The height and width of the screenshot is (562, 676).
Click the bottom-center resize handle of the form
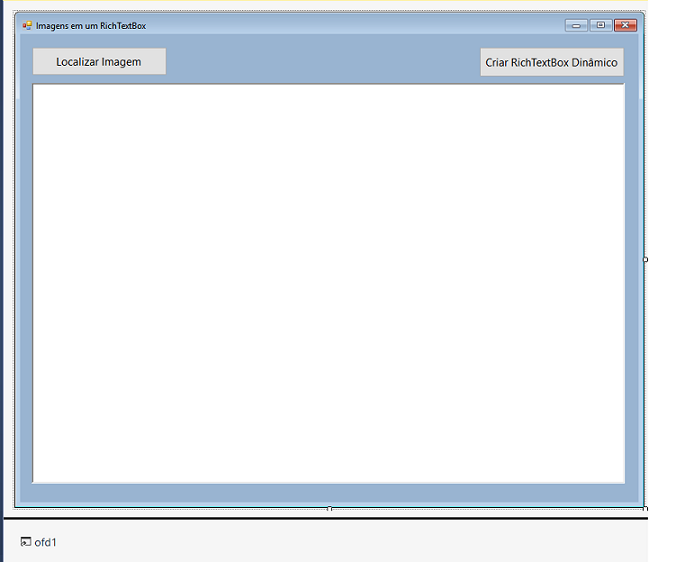(x=330, y=509)
